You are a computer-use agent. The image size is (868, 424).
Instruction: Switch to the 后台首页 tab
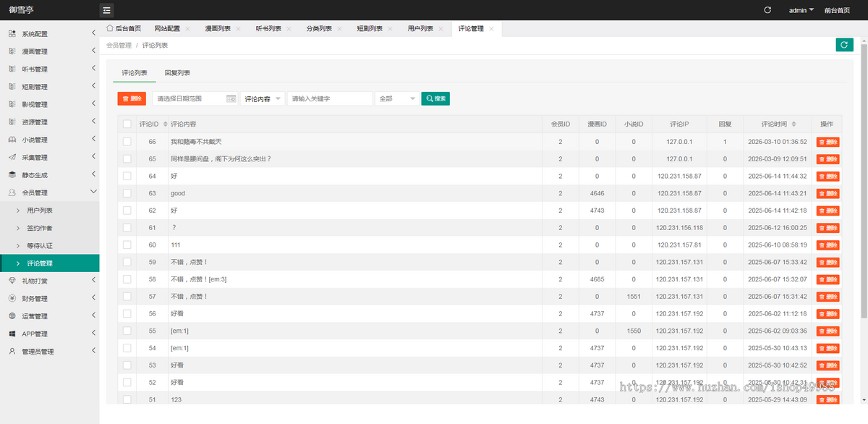pos(124,29)
